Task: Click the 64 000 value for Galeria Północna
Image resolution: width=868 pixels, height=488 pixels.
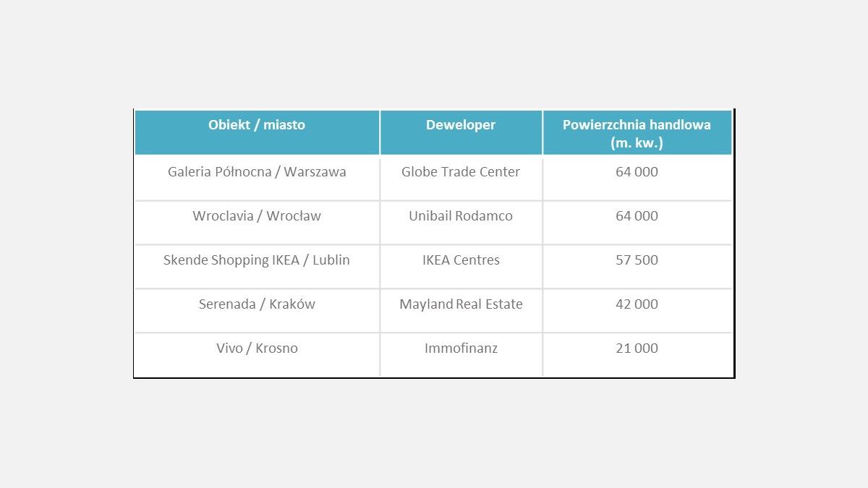Action: point(637,172)
